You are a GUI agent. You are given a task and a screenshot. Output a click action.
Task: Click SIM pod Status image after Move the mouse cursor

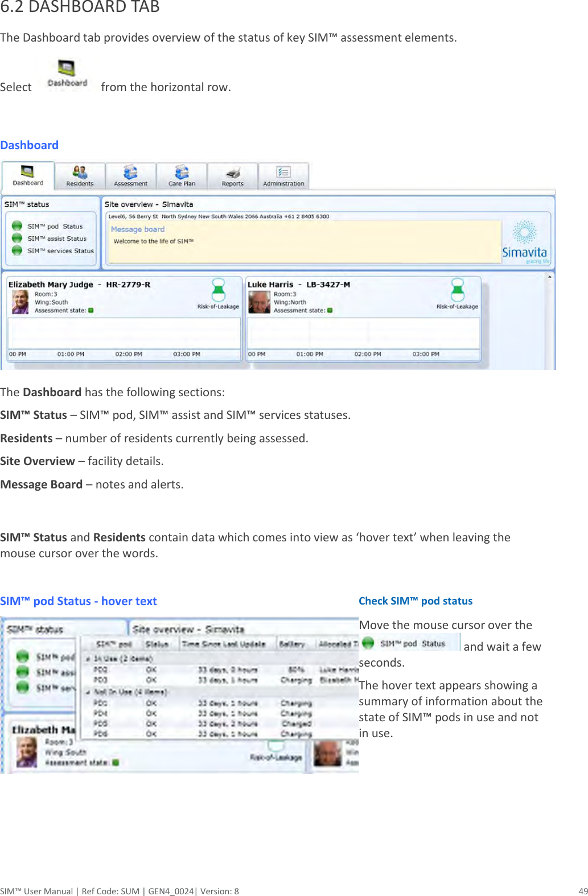[x=410, y=643]
